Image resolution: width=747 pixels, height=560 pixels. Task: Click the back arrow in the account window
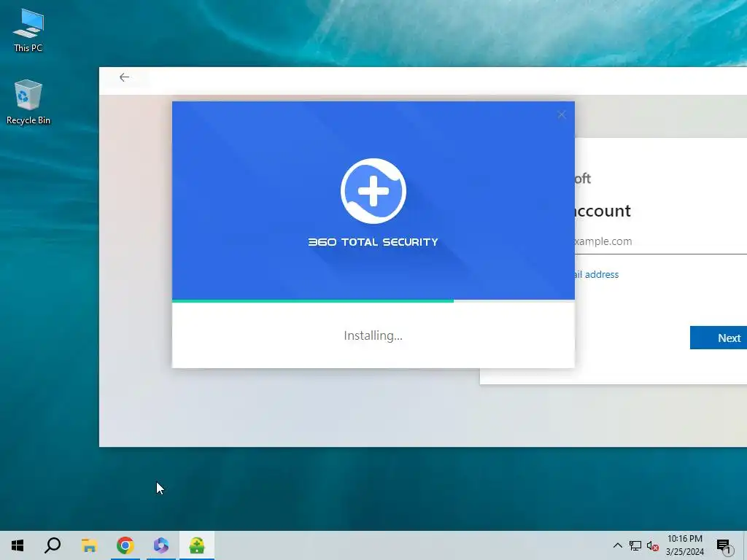coord(124,77)
